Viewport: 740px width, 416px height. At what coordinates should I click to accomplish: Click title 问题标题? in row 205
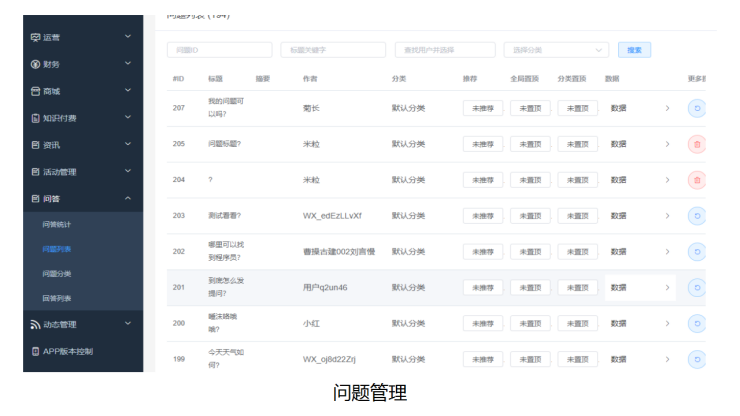pos(225,144)
